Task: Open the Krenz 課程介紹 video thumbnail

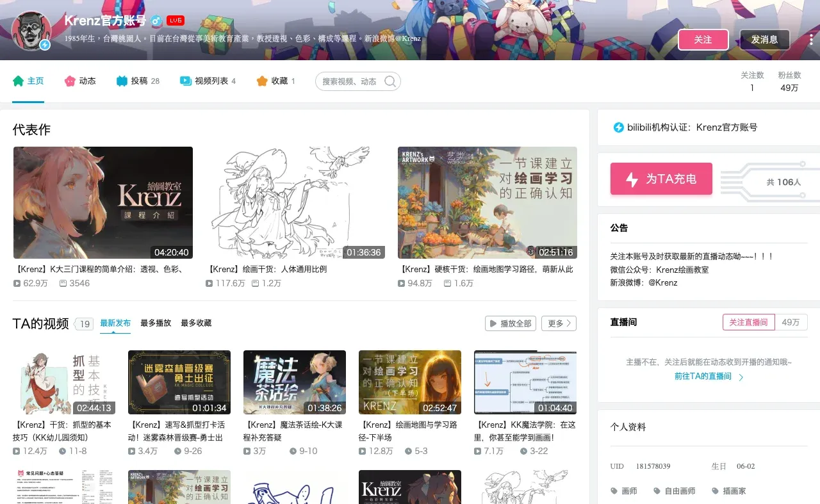Action: tap(103, 202)
